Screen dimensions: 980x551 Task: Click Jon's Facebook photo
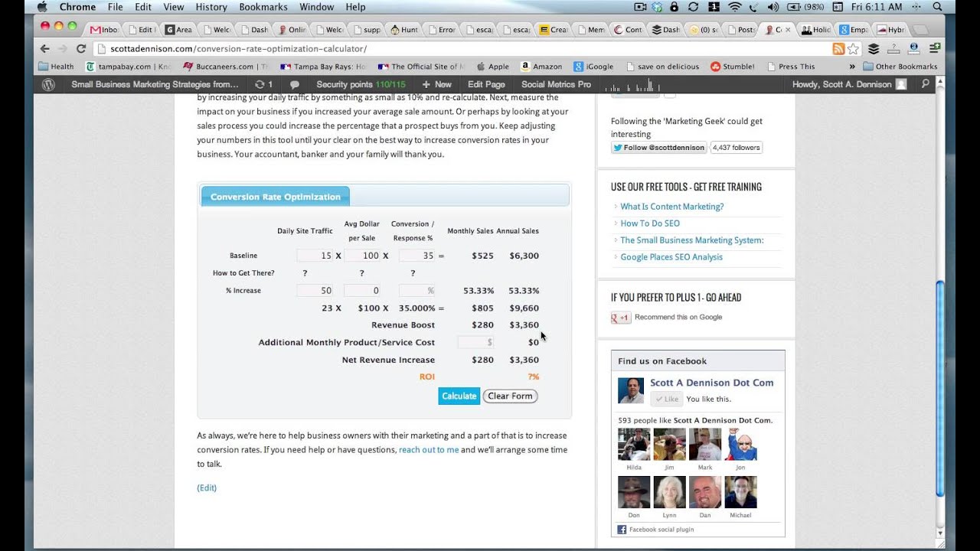click(740, 445)
